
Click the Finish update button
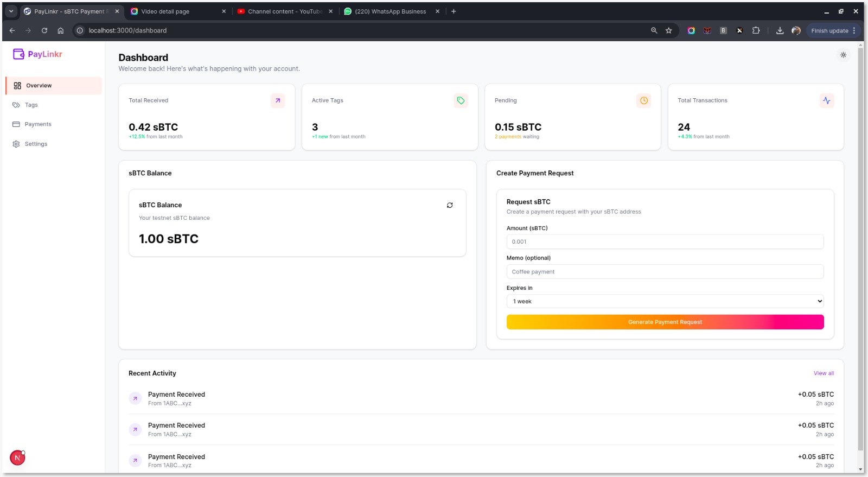(x=833, y=30)
